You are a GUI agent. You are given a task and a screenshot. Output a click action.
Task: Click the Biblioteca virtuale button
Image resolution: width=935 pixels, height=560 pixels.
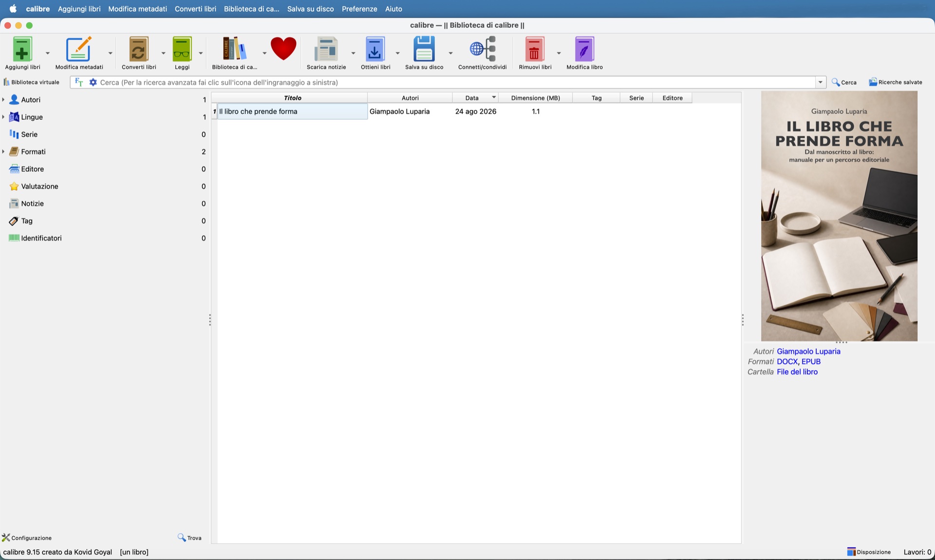click(x=31, y=82)
